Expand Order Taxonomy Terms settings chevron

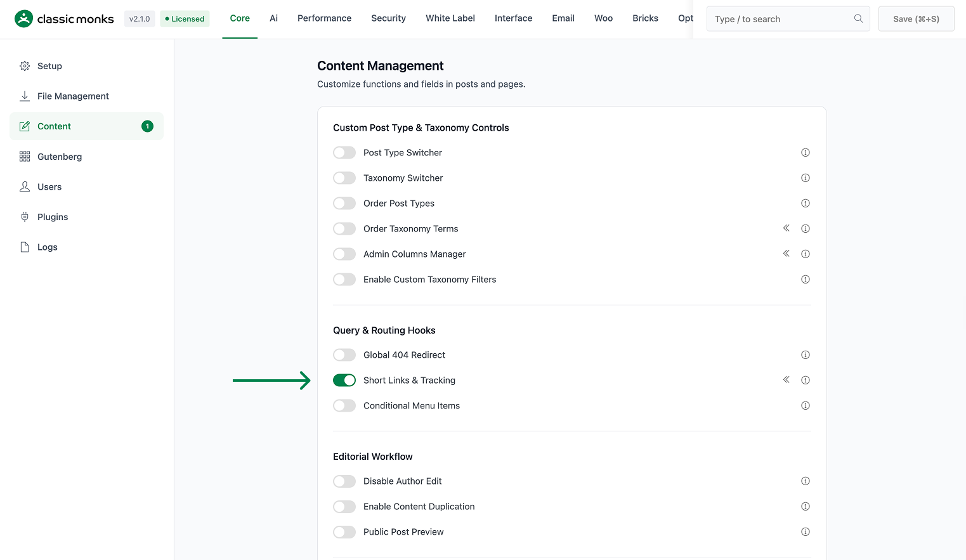786,228
